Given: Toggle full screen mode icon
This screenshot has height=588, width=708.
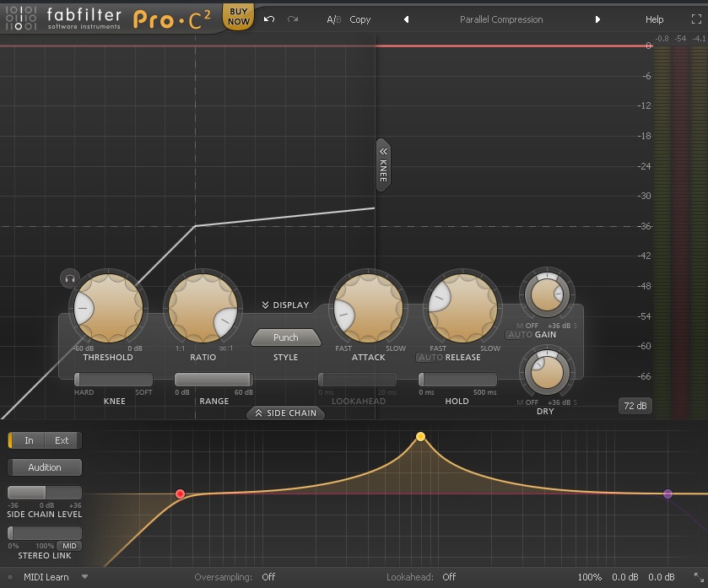Looking at the screenshot, I should click(696, 19).
